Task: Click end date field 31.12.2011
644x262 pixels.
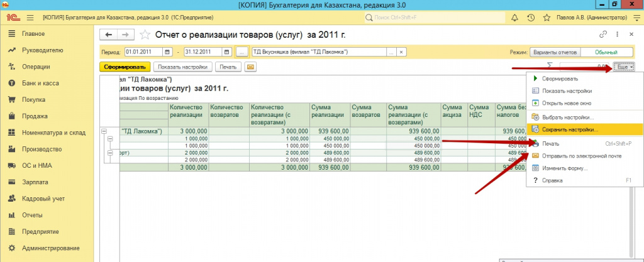Action: (x=203, y=52)
